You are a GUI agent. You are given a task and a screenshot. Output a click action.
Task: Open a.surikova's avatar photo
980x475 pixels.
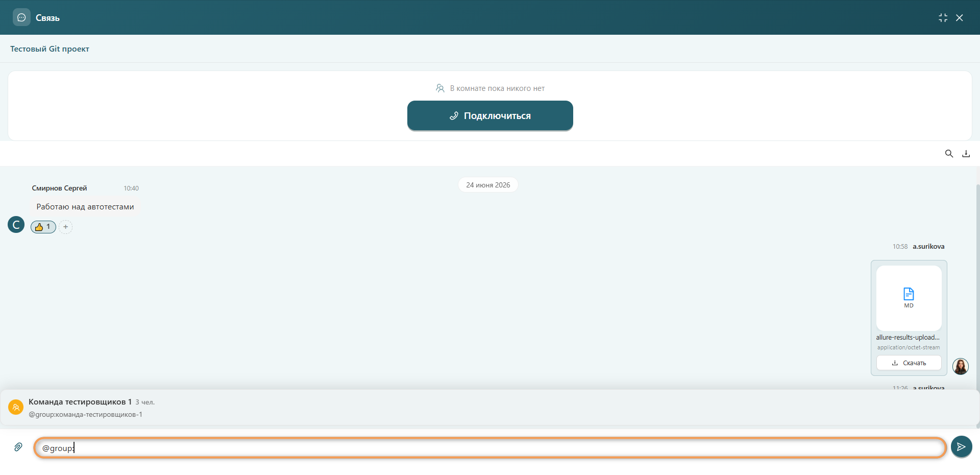click(x=960, y=366)
